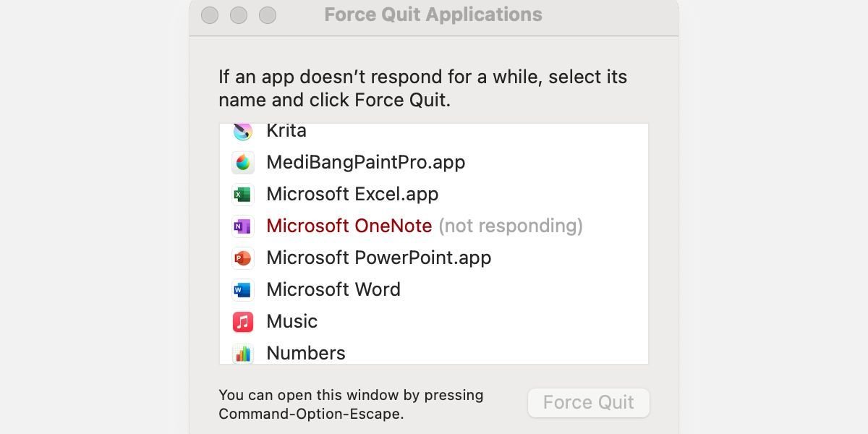Click the Microsoft Word icon
Screen dimensions: 868x434
click(x=242, y=290)
